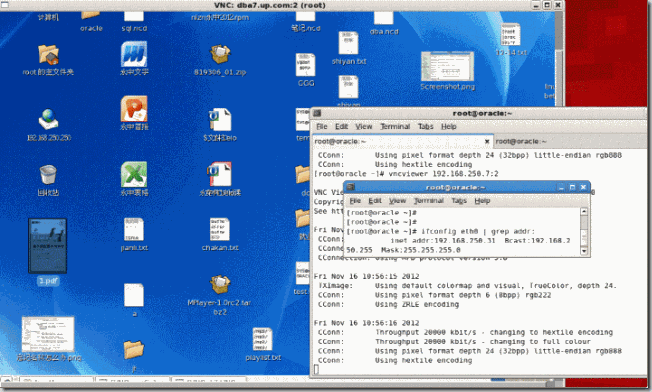The height and width of the screenshot is (392, 652).
Task: Open File menu in inner terminal window
Action: [355, 201]
